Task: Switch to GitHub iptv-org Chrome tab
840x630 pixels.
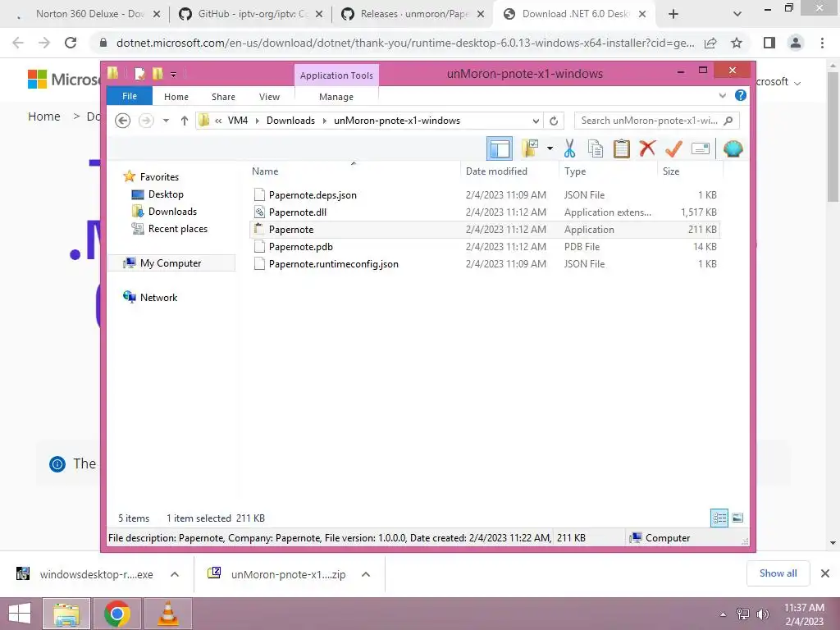Action: 252,14
